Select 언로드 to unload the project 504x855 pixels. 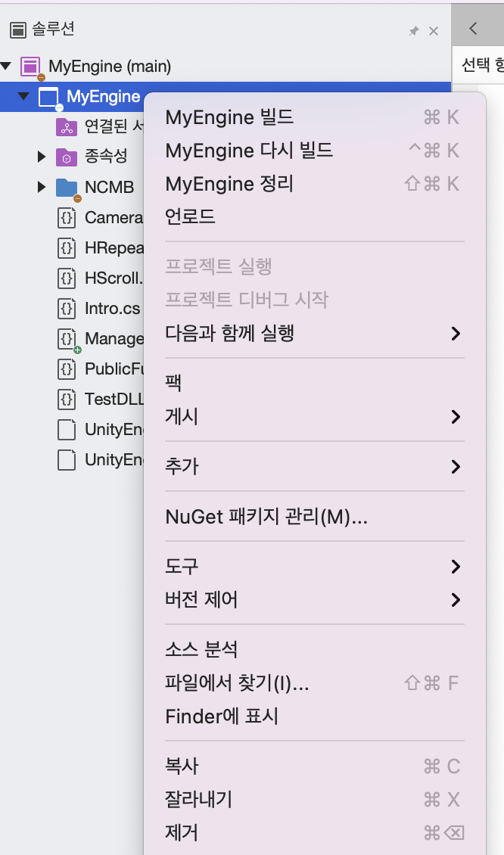click(x=315, y=217)
